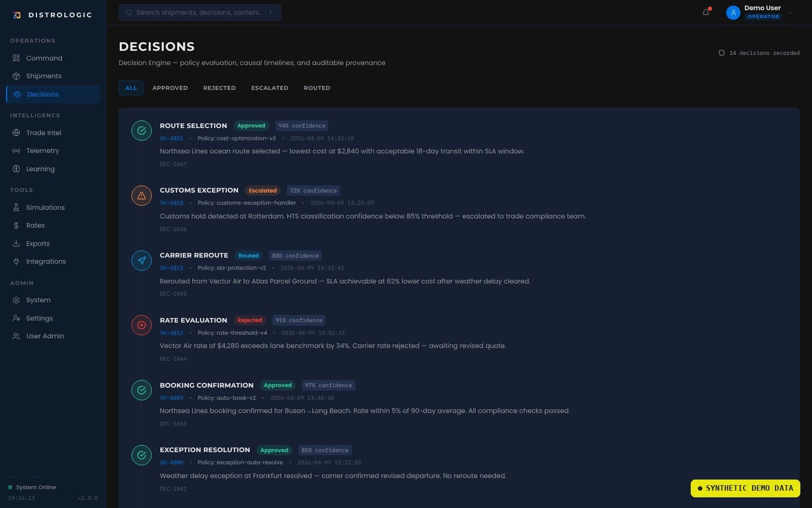Click version v2.0.0 in footer
812x508 pixels.
pyautogui.click(x=88, y=498)
